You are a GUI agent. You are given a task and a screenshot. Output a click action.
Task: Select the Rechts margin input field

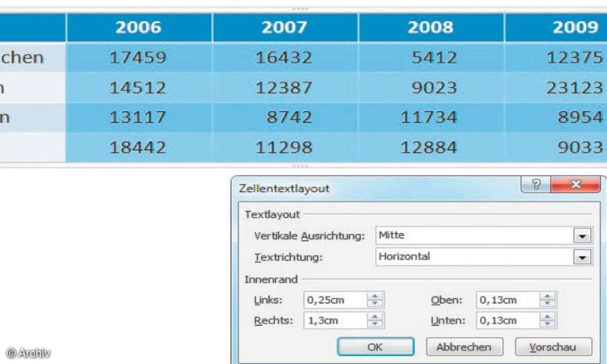coord(335,321)
